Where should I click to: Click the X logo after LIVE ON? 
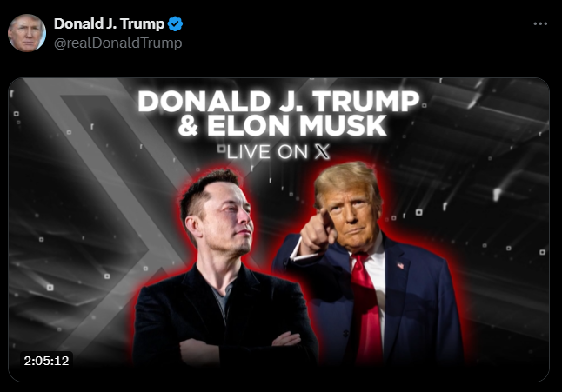pos(322,152)
